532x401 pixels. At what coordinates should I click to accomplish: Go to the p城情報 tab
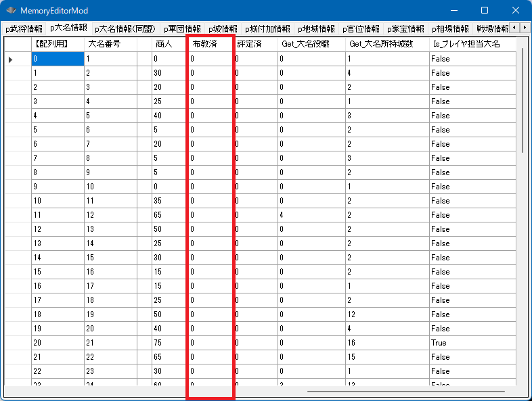223,28
